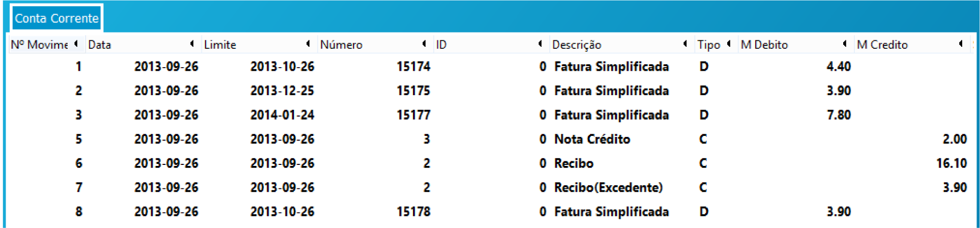Screen dimensions: 980x228
Task: Click the 2.00 credit amount cell
Action: [954, 139]
